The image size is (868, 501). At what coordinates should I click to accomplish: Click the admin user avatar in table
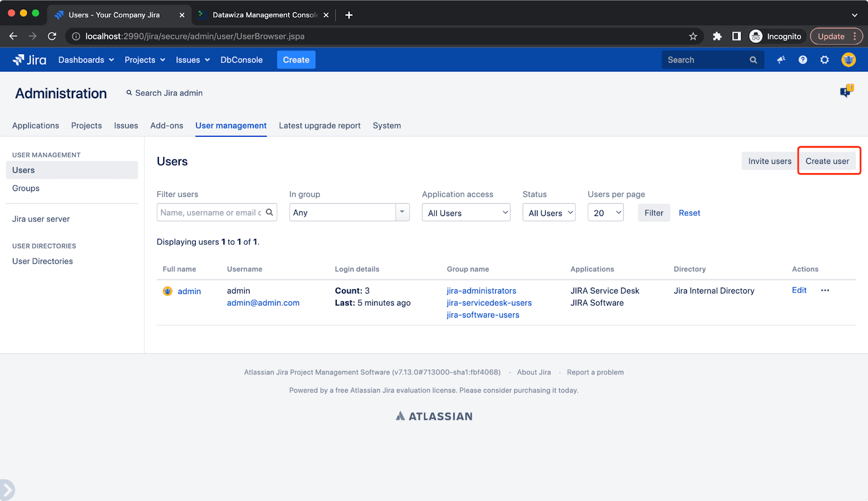(168, 291)
